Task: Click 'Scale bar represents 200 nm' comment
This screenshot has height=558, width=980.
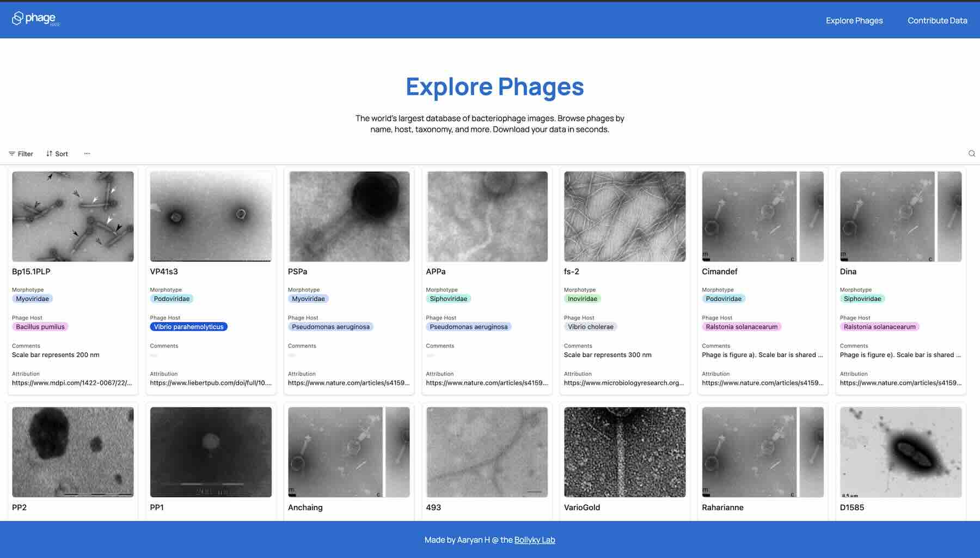Action: click(x=56, y=355)
